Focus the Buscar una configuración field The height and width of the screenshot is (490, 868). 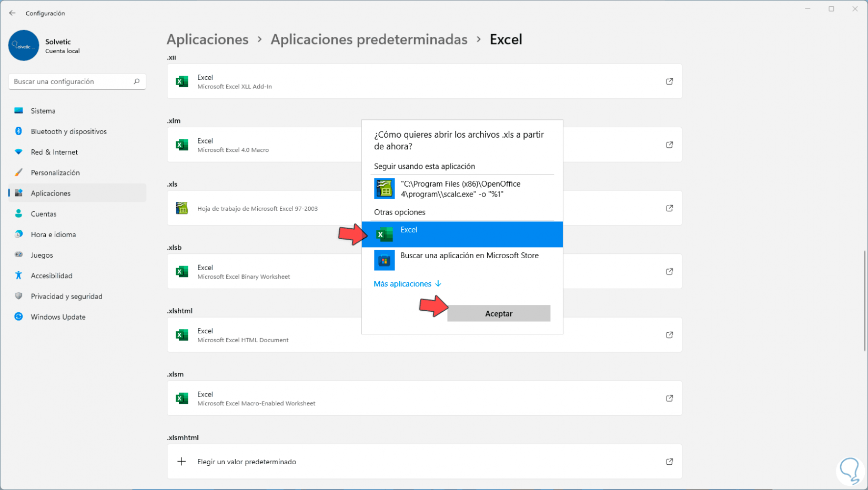(77, 81)
